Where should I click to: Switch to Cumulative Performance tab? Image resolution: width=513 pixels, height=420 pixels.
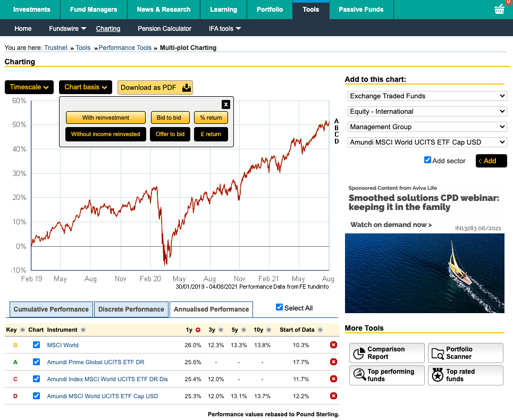point(51,309)
